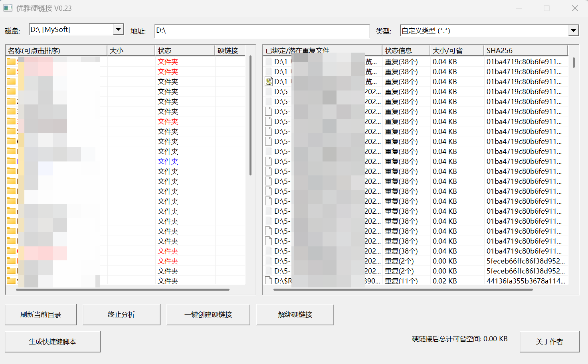
Task: Select the folder icon in the first folder row
Action: tap(11, 61)
